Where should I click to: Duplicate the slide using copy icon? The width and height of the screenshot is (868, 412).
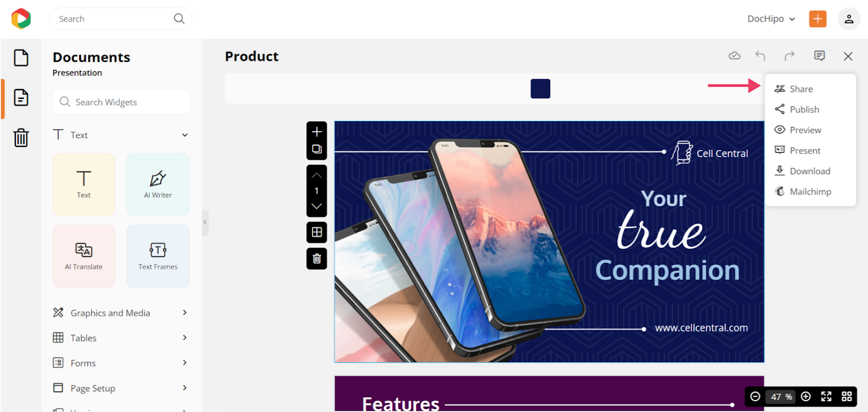click(x=317, y=149)
